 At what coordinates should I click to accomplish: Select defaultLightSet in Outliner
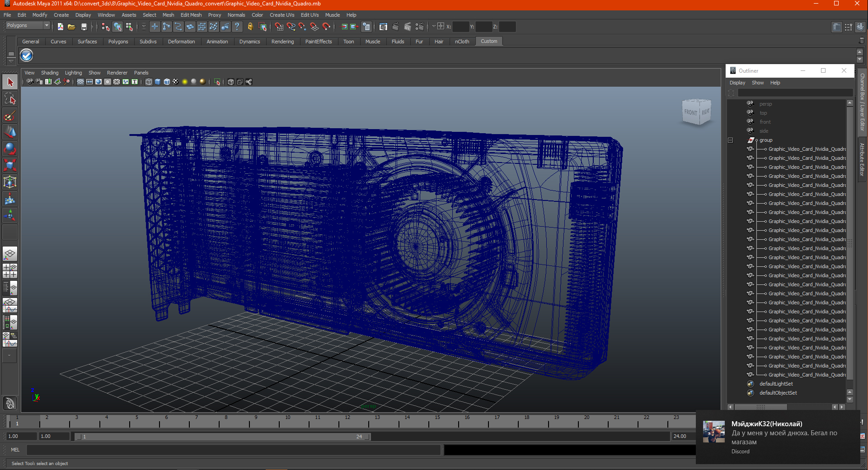point(776,384)
